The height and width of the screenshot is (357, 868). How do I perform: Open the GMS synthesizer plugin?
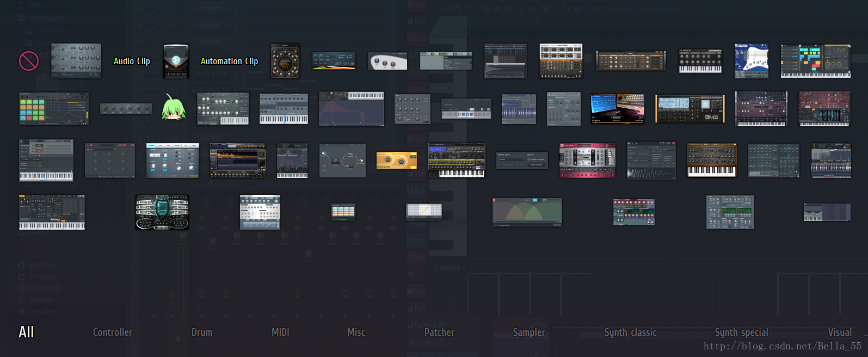coord(690,109)
